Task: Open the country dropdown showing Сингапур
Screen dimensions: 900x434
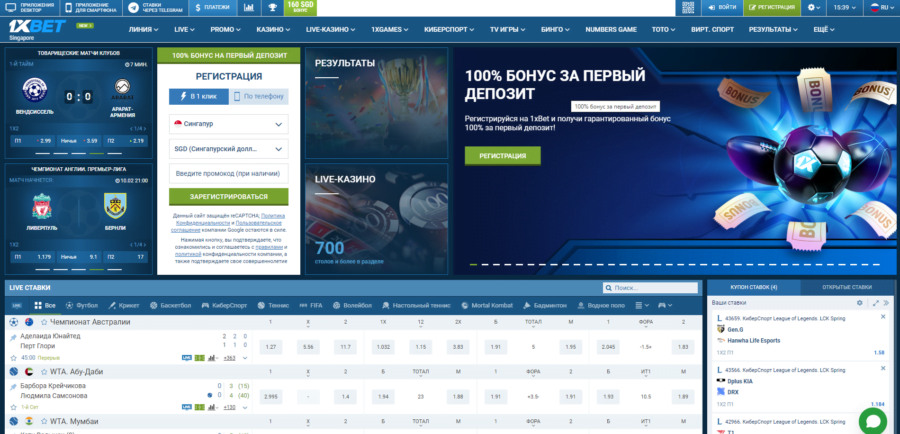Action: tap(228, 124)
